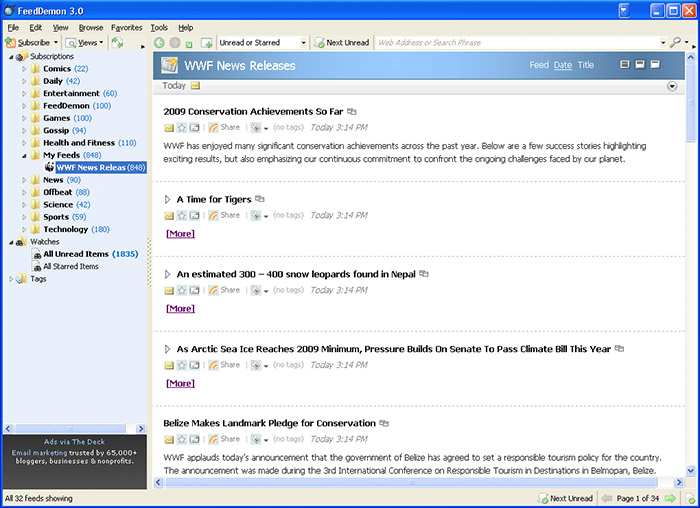Click the search magnifier icon in address bar
700x508 pixels.
point(677,43)
